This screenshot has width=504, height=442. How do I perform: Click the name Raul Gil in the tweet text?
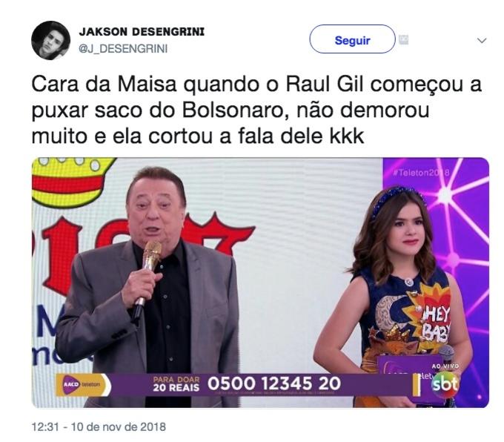tap(325, 85)
